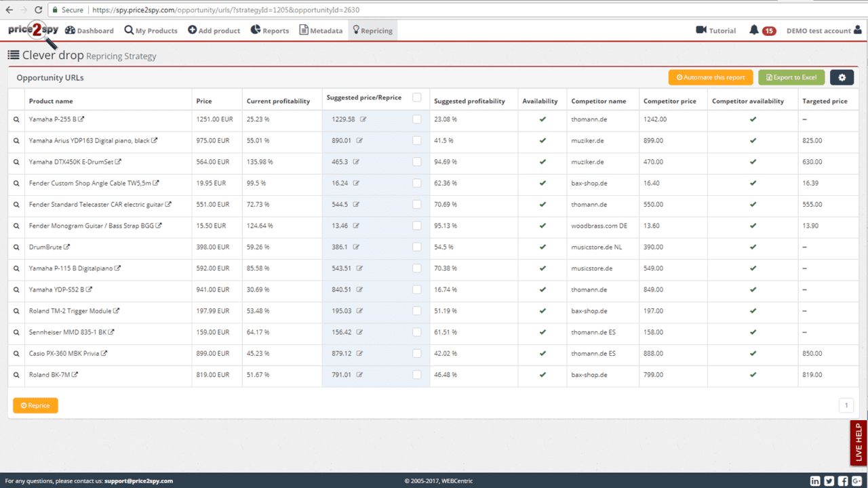868x488 pixels.
Task: Open the DEMO test account menu
Action: 823,30
